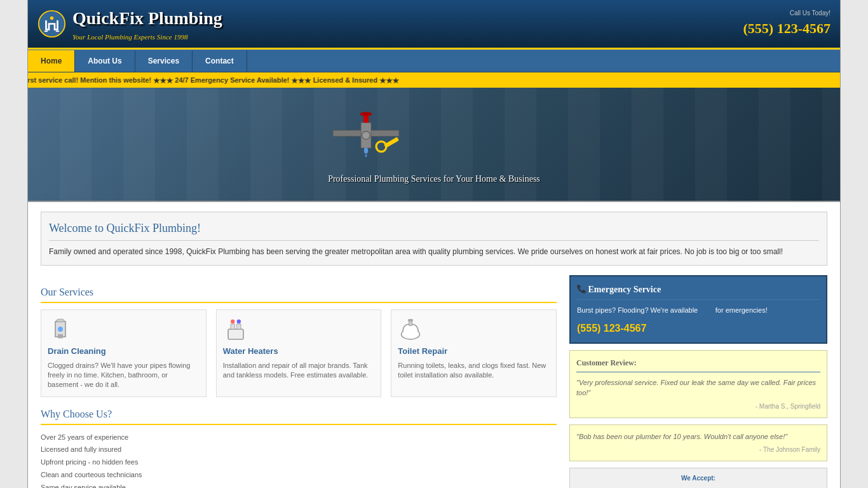Go to the About Us page

point(105,61)
